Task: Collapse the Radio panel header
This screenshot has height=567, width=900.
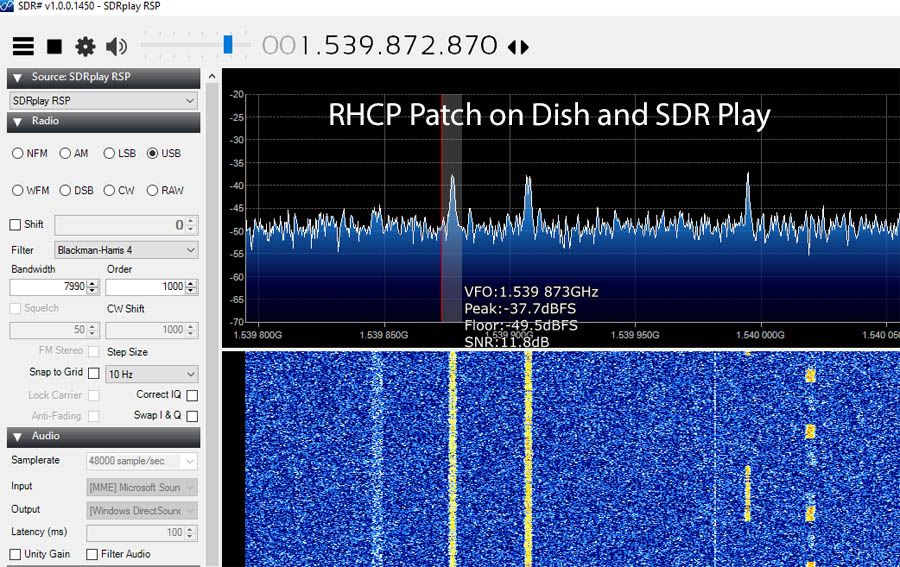Action: [x=103, y=122]
